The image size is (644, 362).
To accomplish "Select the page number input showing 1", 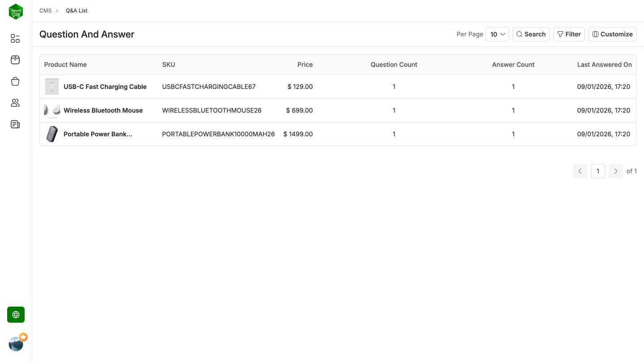I will [598, 171].
